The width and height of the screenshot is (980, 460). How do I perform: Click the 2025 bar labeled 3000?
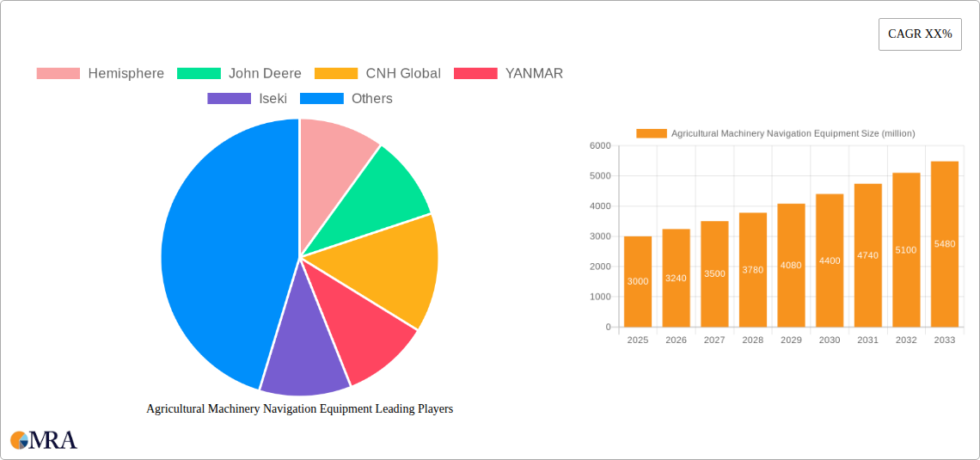click(638, 281)
